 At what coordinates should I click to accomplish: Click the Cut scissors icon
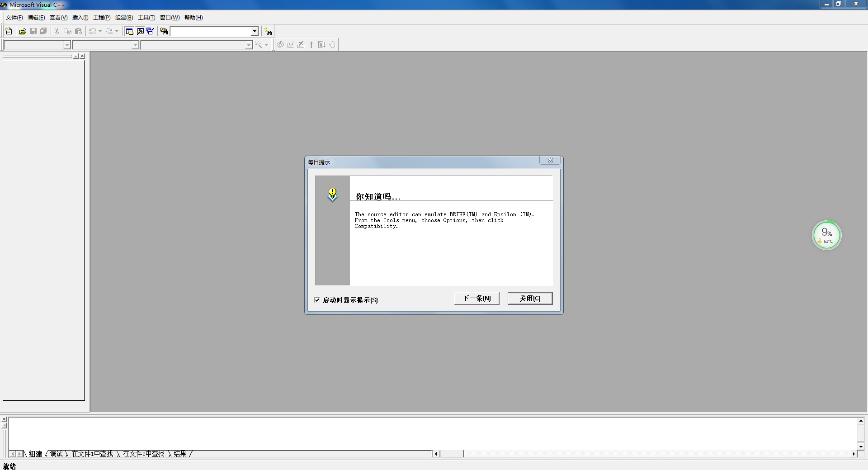(57, 31)
